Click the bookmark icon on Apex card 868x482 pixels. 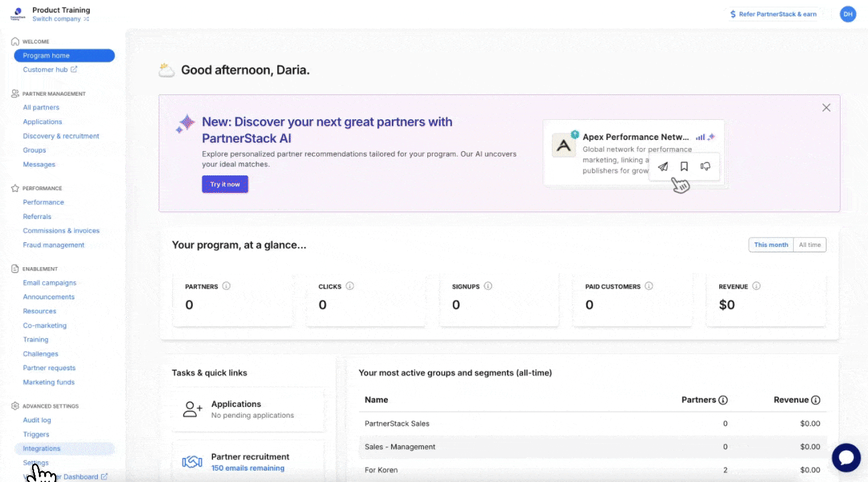pos(684,166)
